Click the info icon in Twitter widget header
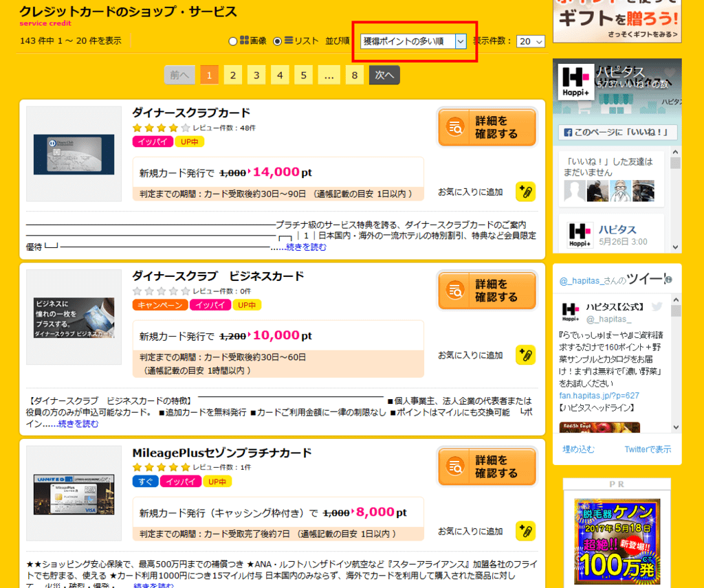 tap(668, 280)
